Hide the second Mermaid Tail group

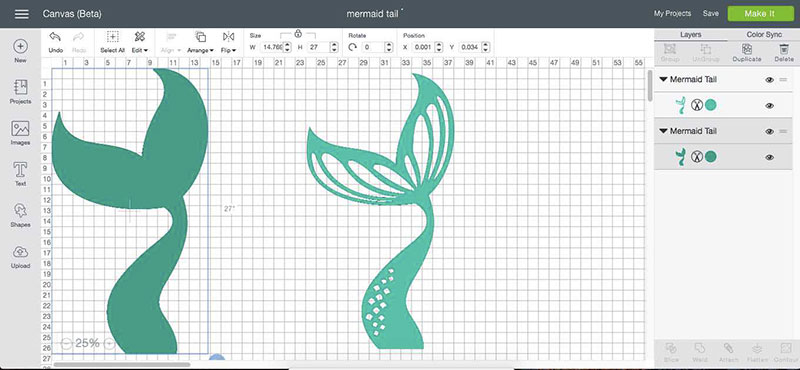(769, 132)
